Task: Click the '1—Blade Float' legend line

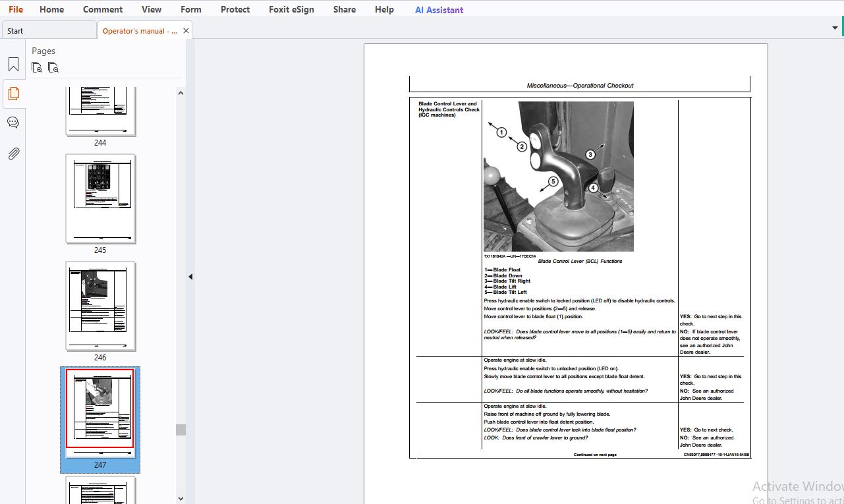Action: [x=502, y=269]
